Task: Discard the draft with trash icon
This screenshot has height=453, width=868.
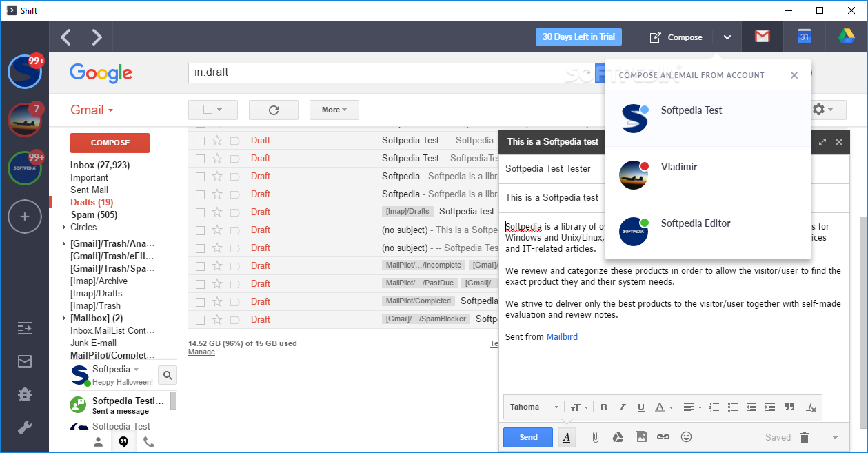Action: tap(805, 437)
